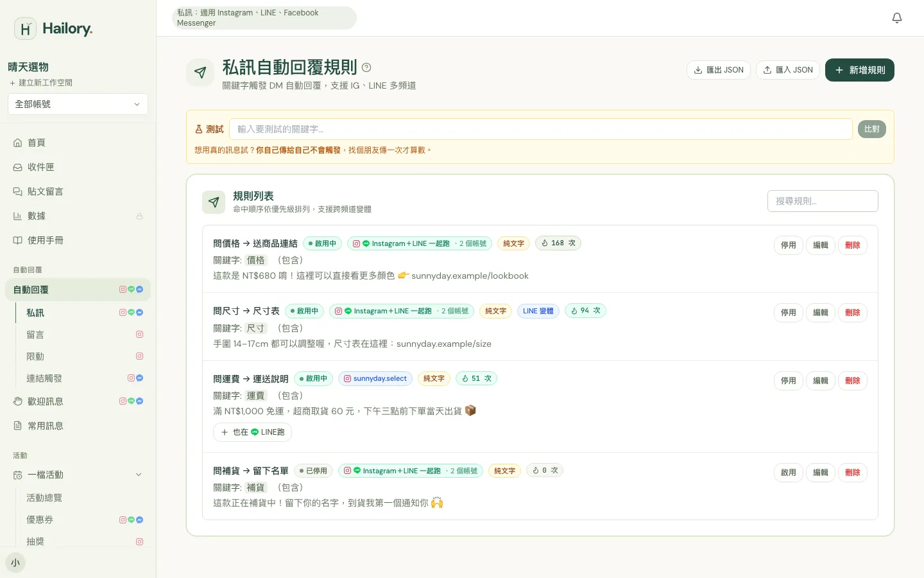Open 抽獎 in the sidebar
The image size is (924, 578).
point(83,541)
